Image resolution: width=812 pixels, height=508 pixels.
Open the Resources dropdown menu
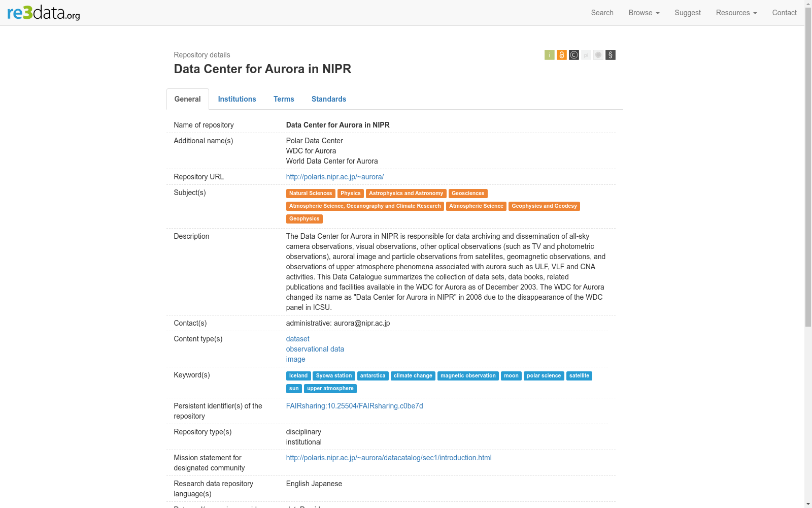coord(736,13)
